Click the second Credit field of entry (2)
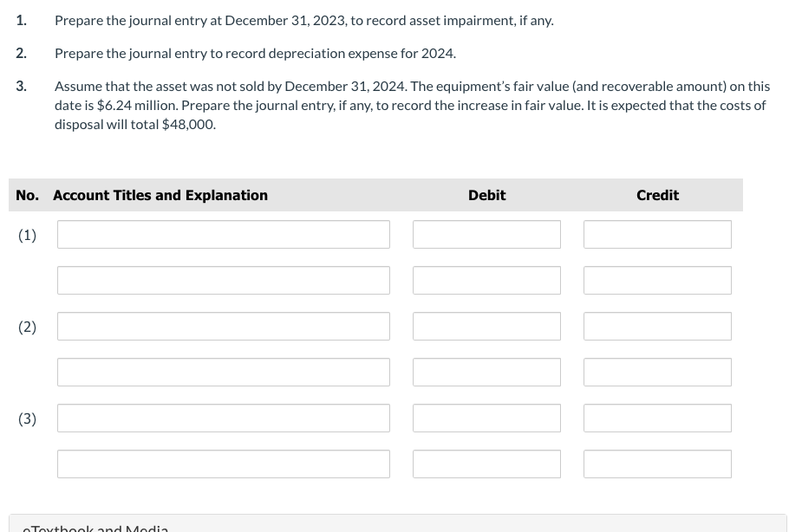The height and width of the screenshot is (532, 789). (657, 372)
